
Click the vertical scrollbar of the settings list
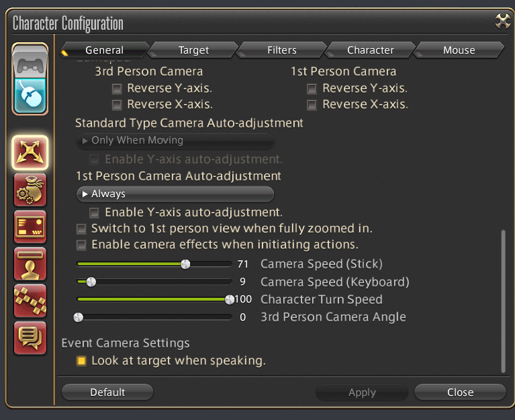[503, 301]
